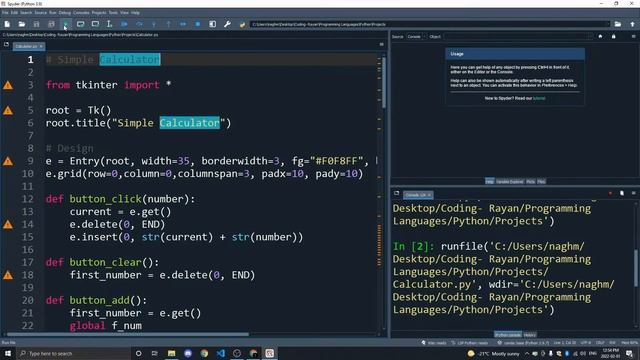The image size is (640, 360).
Task: Close the Calculator.py editor tab
Action: pyautogui.click(x=41, y=47)
